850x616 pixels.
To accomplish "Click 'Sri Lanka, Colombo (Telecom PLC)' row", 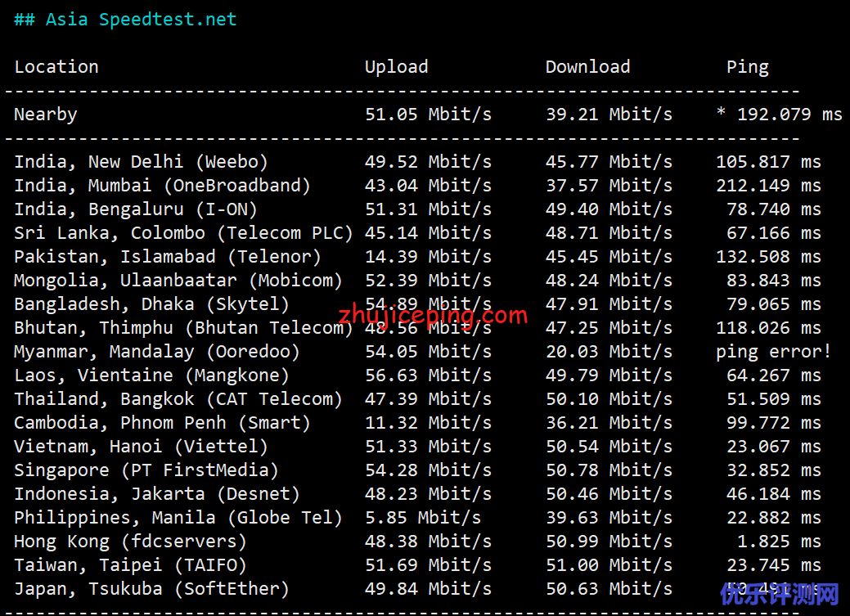I will click(x=417, y=233).
